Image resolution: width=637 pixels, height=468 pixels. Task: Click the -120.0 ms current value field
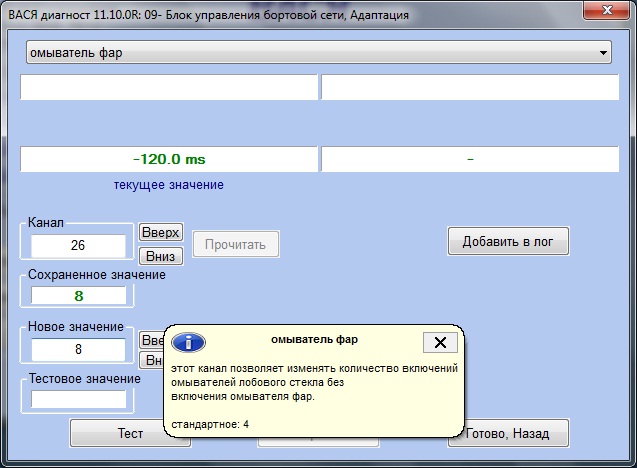(x=169, y=159)
